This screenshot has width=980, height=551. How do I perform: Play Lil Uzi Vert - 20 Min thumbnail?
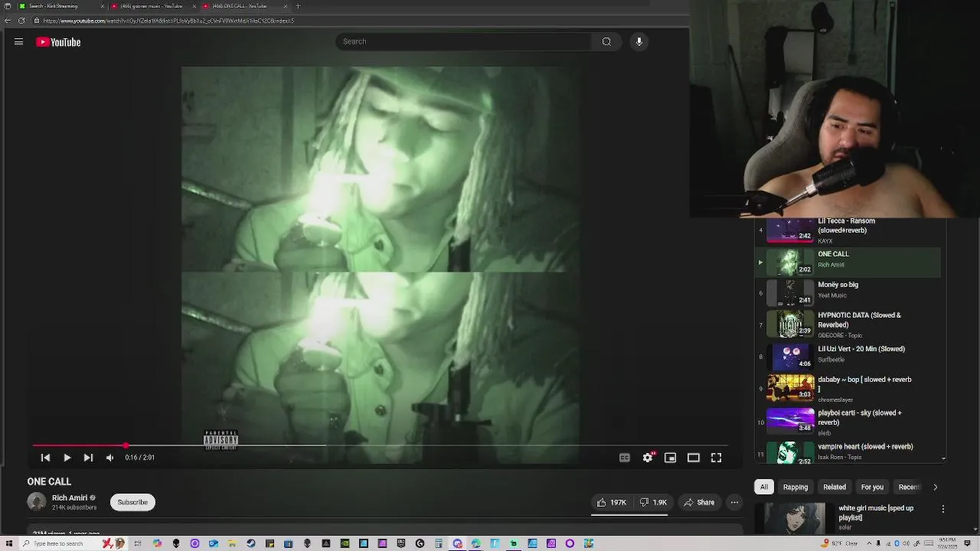[x=790, y=357]
